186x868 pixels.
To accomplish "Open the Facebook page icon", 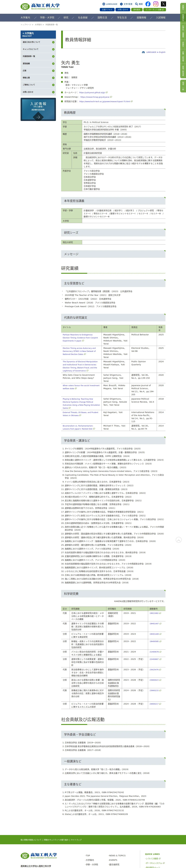I will (148, 4).
